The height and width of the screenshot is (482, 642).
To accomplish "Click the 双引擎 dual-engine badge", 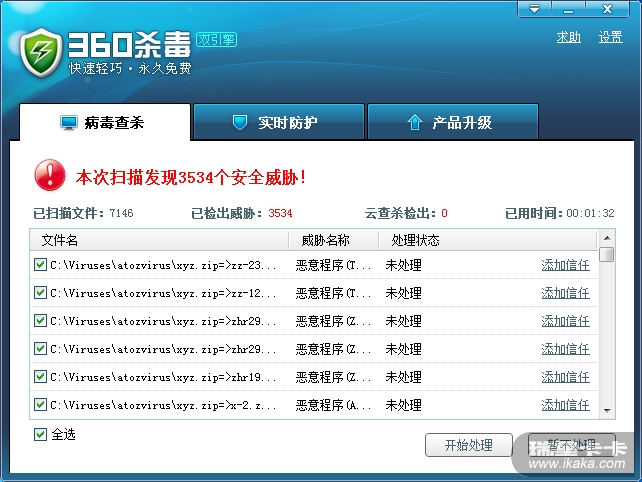I will pos(217,39).
